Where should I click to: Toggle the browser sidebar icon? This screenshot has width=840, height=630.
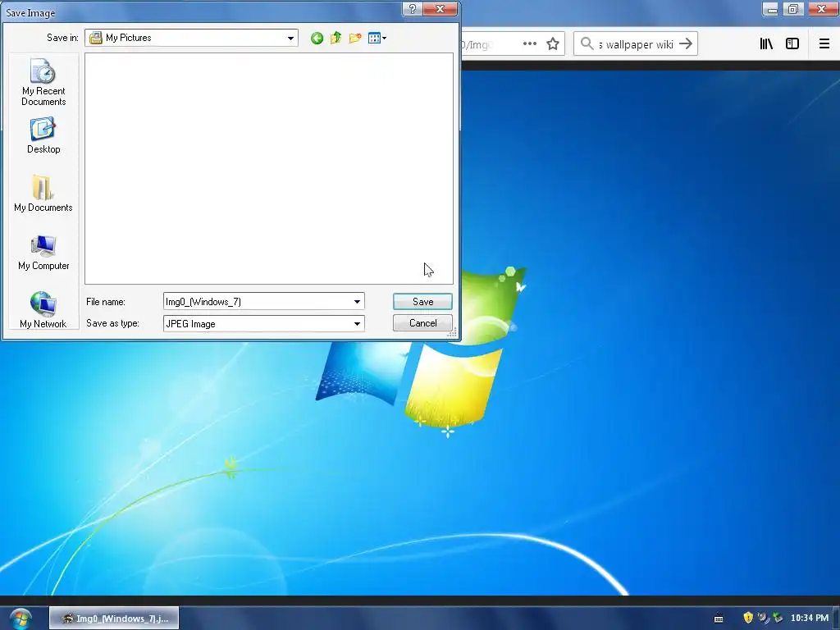pyautogui.click(x=792, y=44)
